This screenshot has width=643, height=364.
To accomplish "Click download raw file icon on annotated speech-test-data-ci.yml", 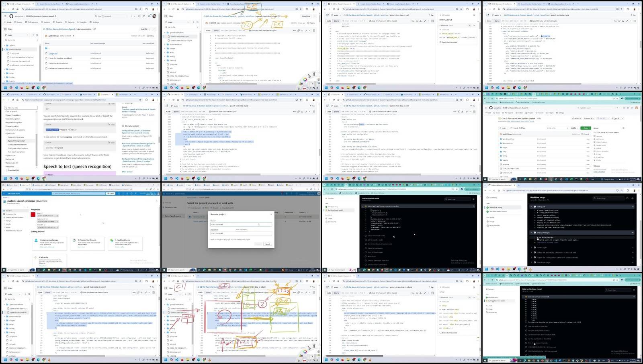I will coord(302,30).
